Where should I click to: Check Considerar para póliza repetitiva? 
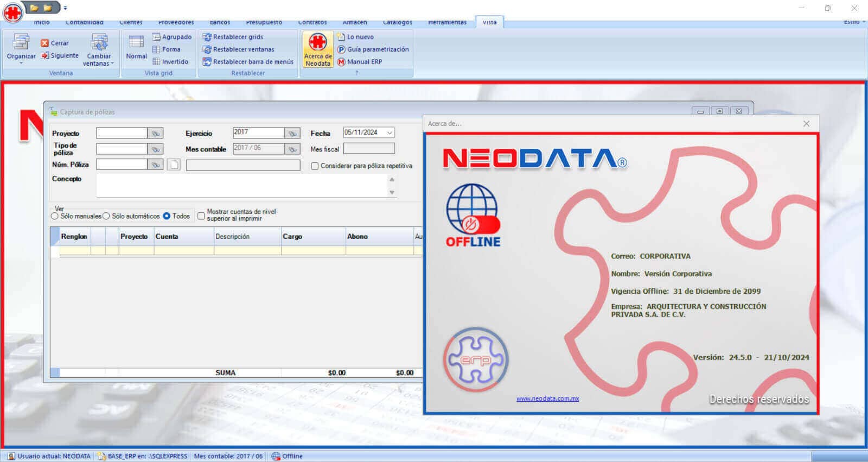point(315,166)
